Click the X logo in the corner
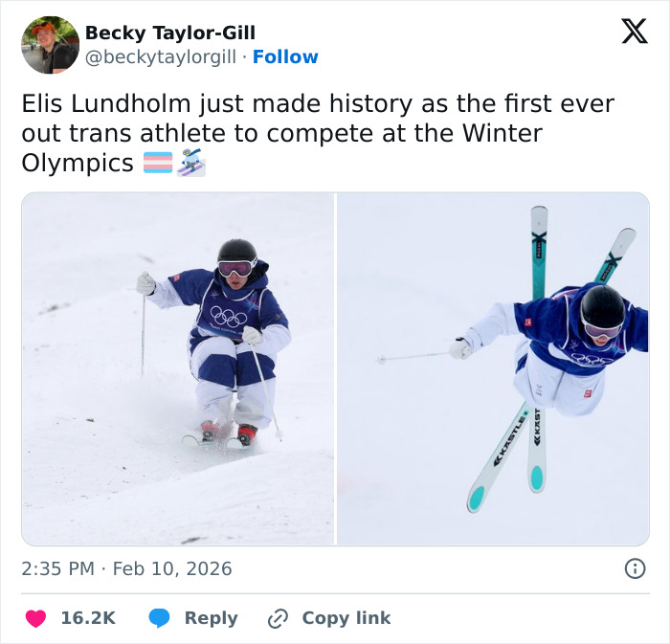The width and height of the screenshot is (670, 644). click(x=634, y=32)
